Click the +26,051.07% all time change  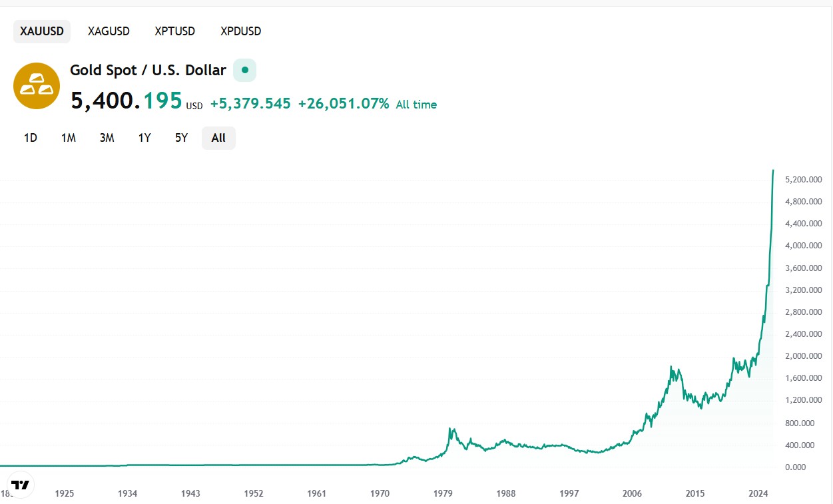343,104
